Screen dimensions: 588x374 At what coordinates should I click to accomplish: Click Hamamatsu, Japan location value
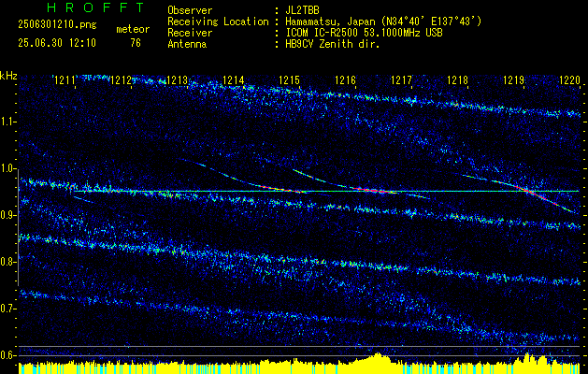383,22
